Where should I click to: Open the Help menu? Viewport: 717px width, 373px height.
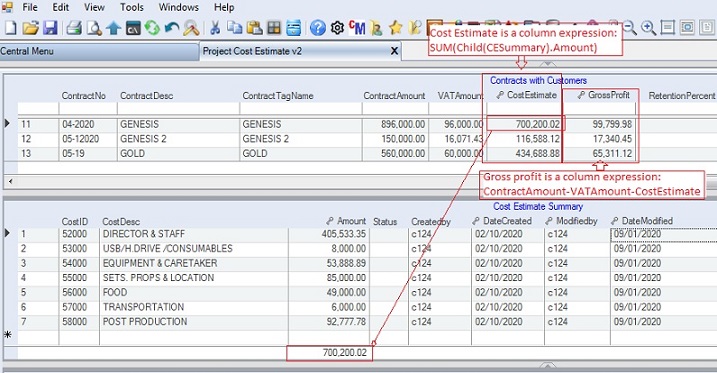point(224,7)
